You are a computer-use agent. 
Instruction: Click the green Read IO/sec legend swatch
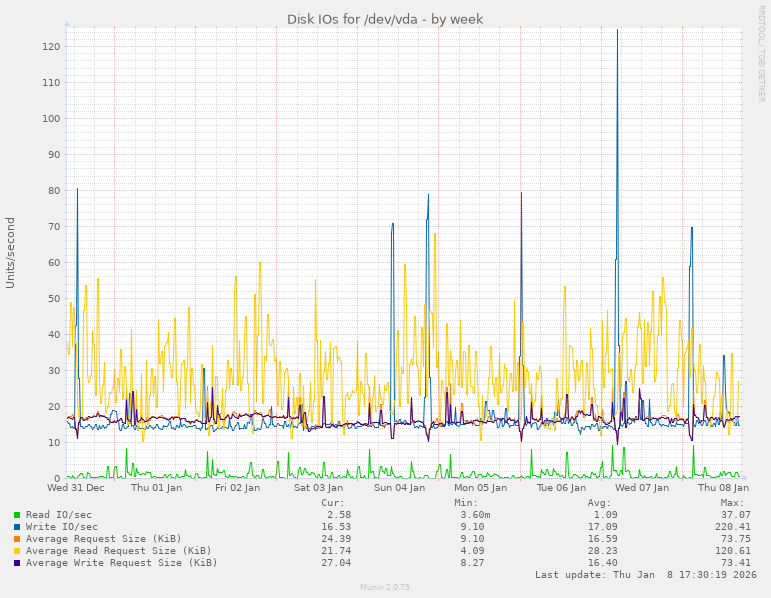(x=17, y=515)
